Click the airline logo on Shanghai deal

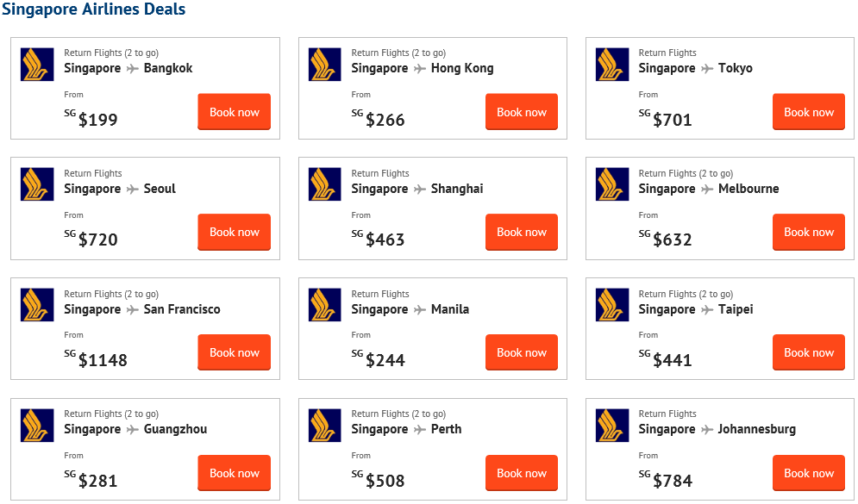tap(325, 184)
